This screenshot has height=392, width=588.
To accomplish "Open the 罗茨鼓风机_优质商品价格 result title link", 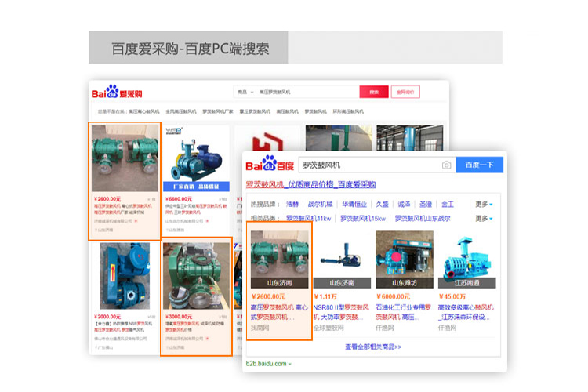I will [311, 185].
